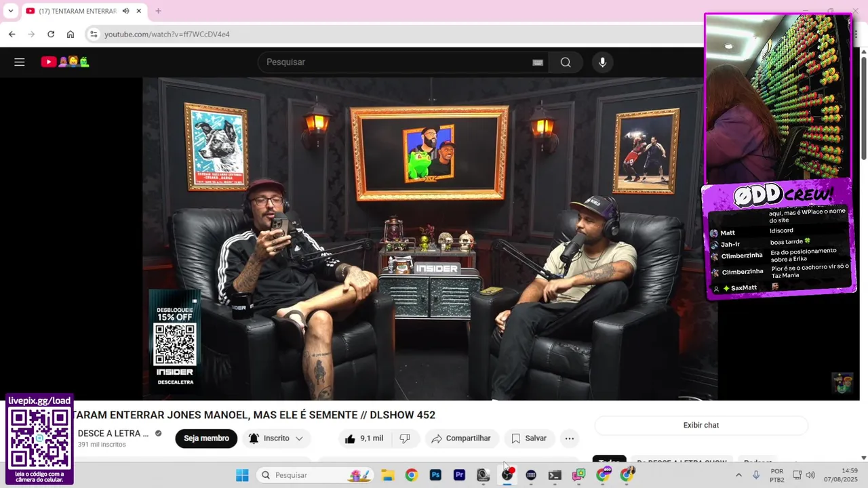The image size is (868, 488).
Task: Click the channel watermark in video corner
Action: click(x=842, y=383)
